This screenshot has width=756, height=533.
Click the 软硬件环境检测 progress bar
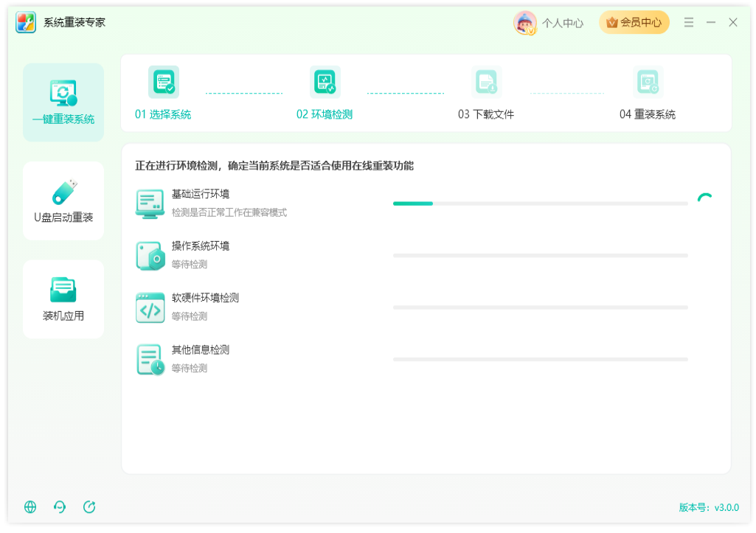540,307
